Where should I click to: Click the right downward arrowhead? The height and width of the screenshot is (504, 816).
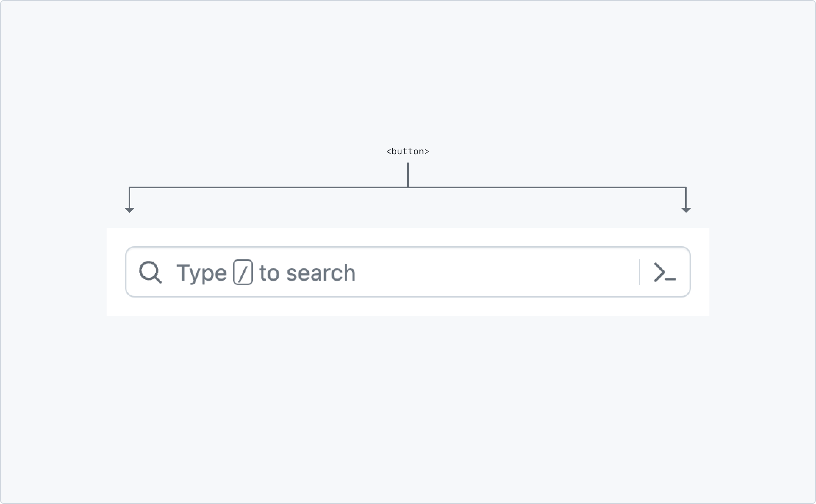686,210
